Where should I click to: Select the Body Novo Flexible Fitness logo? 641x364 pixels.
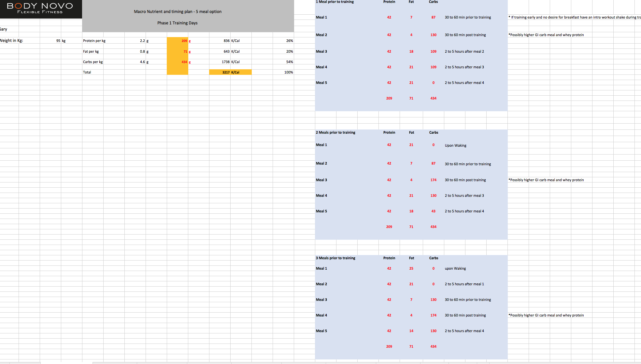coord(40,9)
